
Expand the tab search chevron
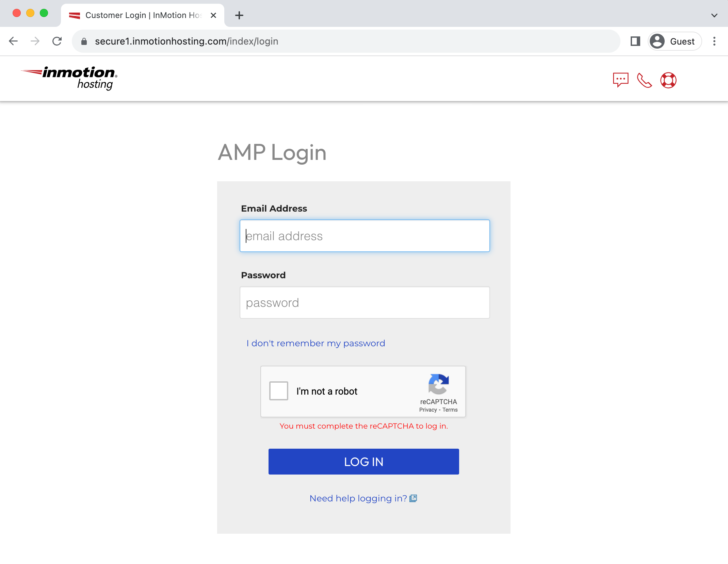tap(714, 15)
